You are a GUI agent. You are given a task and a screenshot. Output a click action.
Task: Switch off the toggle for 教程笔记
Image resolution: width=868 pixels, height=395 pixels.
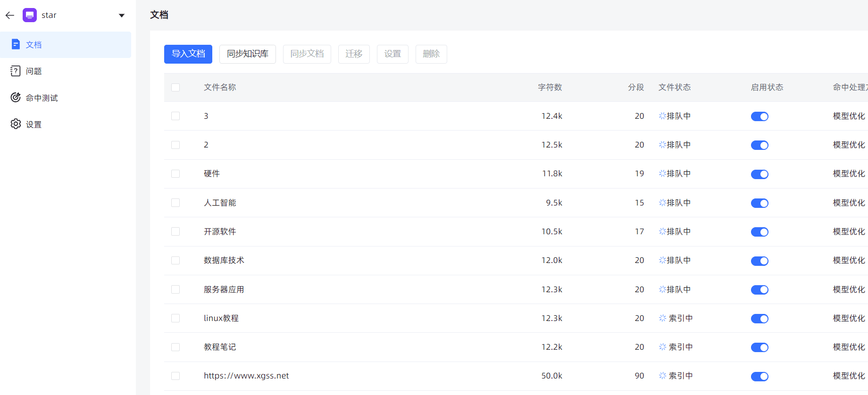(759, 347)
